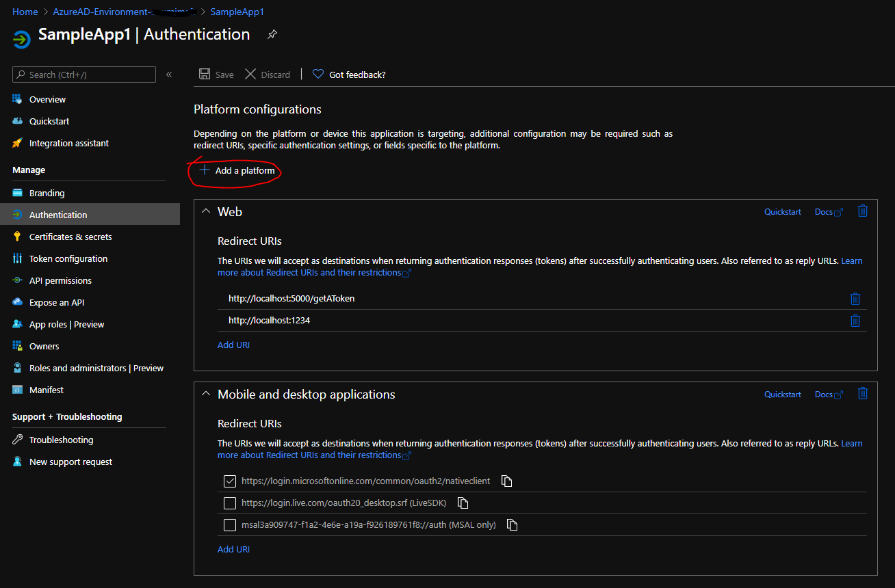
Task: Click the Token configuration bars icon
Action: pyautogui.click(x=17, y=258)
